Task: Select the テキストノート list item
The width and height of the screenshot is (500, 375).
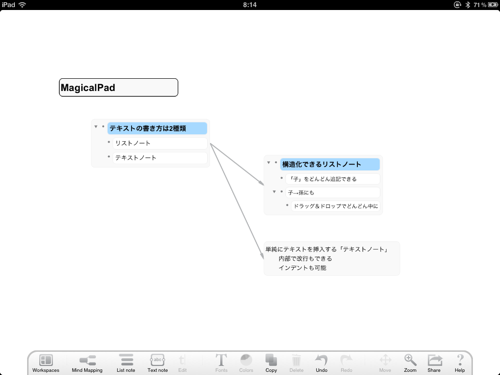Action: coord(160,158)
